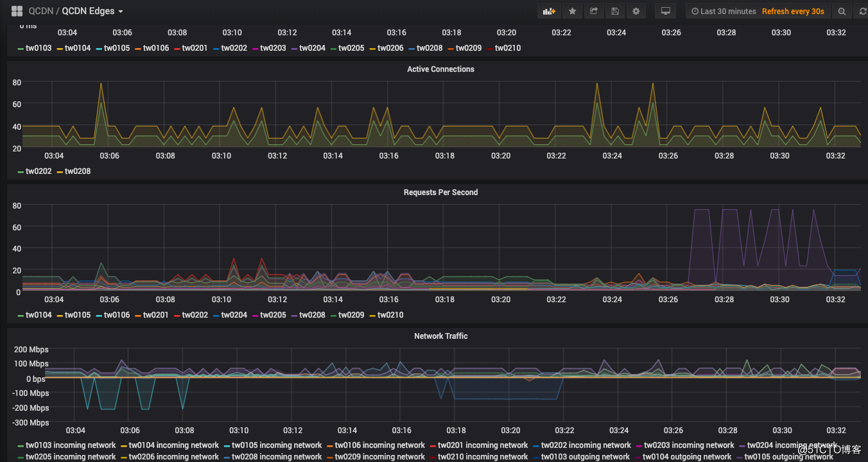The width and height of the screenshot is (868, 462).
Task: Click the Add panel icon
Action: [x=549, y=11]
